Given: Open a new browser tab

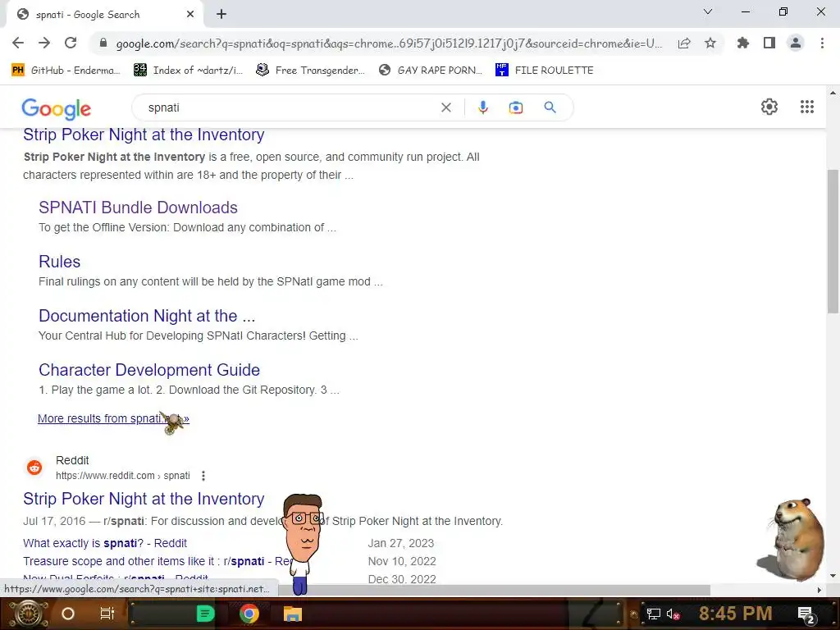Looking at the screenshot, I should point(221,15).
